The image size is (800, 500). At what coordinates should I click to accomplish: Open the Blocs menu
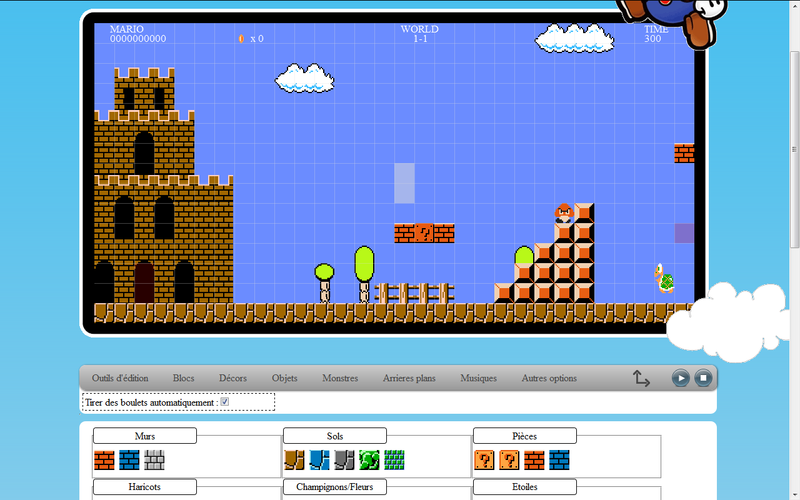184,378
